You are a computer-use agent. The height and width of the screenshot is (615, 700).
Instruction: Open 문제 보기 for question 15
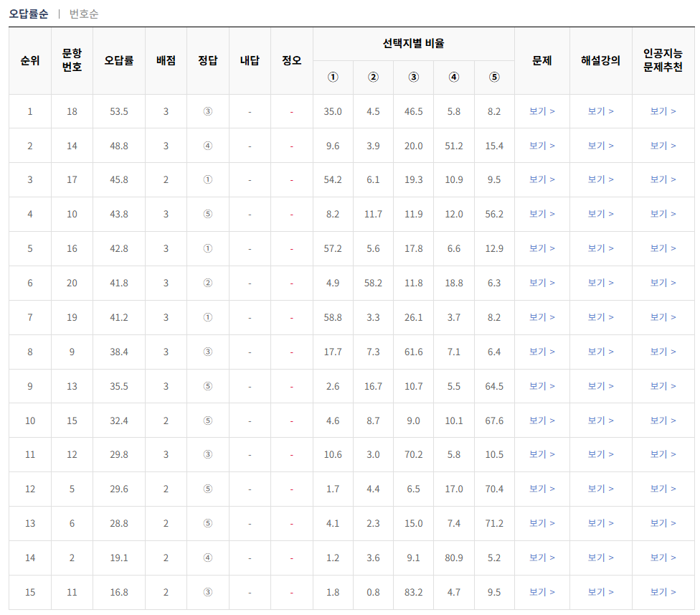[x=540, y=421]
